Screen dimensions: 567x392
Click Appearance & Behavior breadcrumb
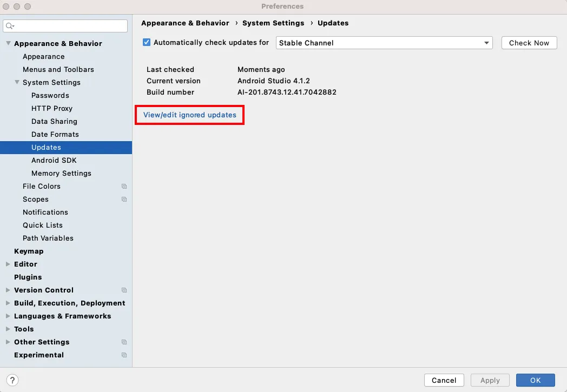[x=185, y=23]
